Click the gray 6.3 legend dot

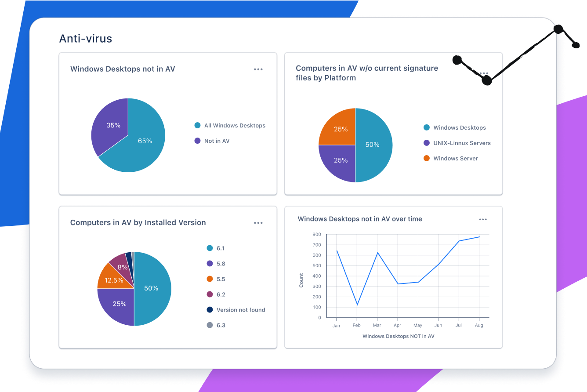point(210,325)
